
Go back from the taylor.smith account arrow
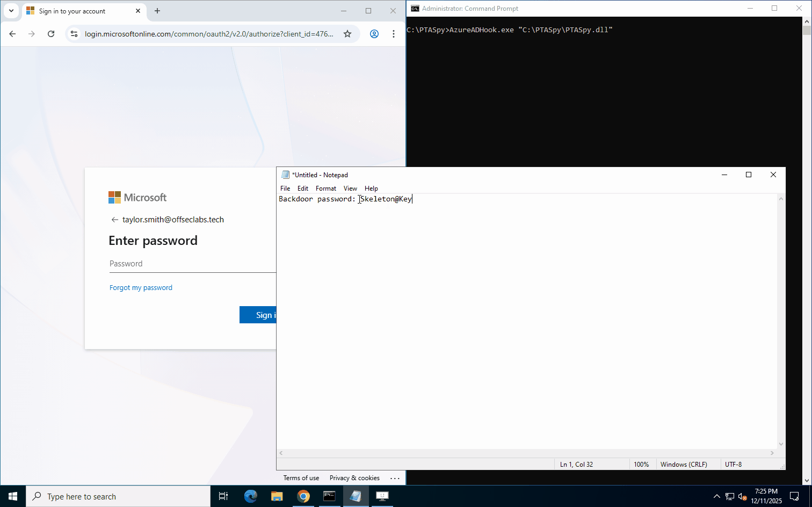pos(114,220)
